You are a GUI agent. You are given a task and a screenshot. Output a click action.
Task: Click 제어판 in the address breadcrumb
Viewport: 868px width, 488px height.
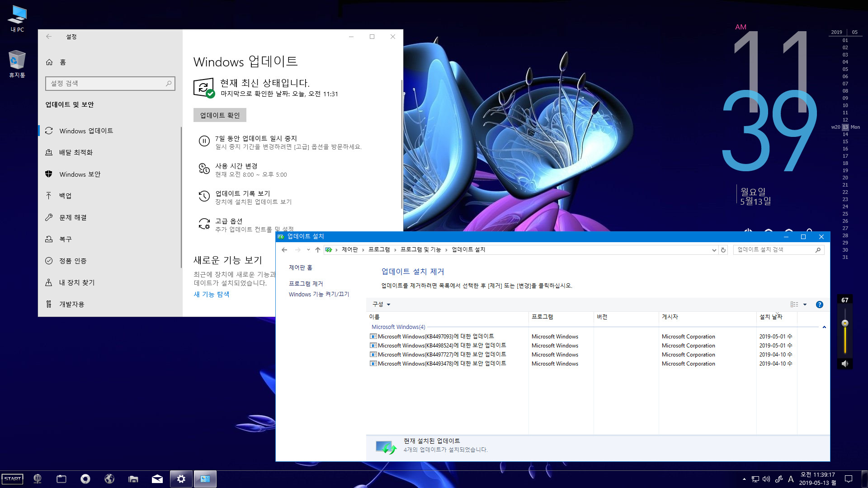pos(349,250)
